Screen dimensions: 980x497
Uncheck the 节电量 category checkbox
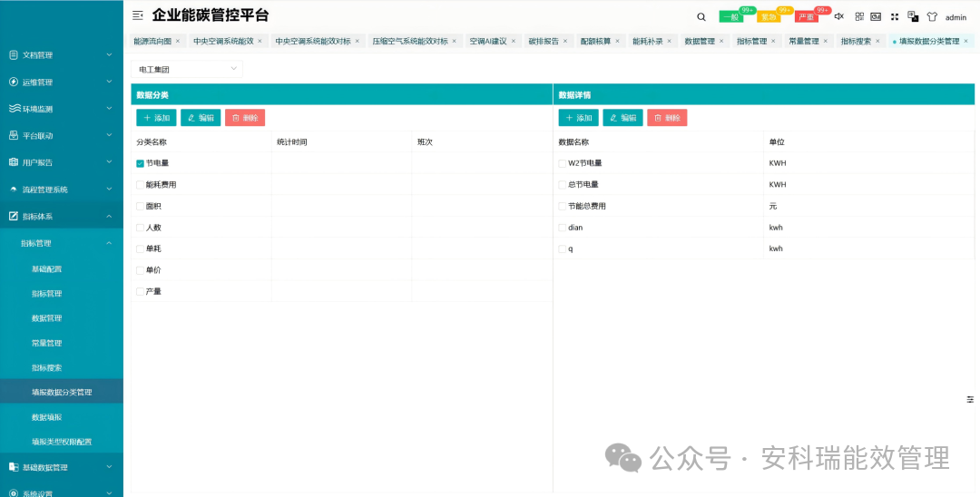(140, 163)
